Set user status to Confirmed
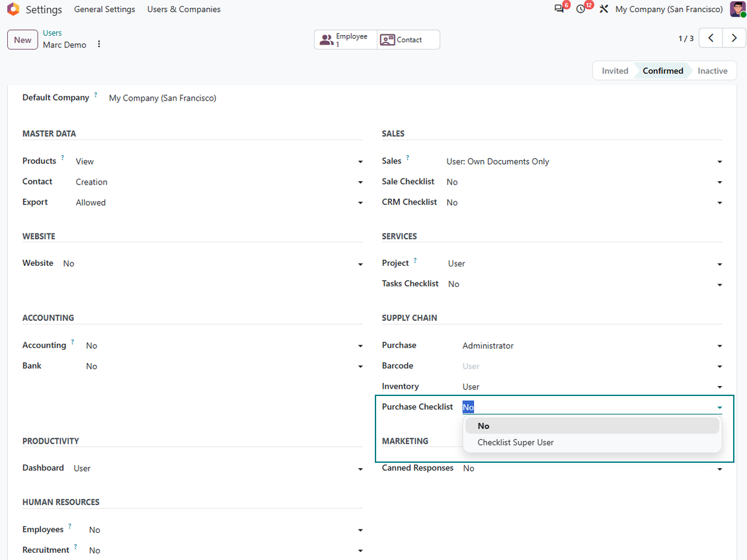 coord(662,71)
